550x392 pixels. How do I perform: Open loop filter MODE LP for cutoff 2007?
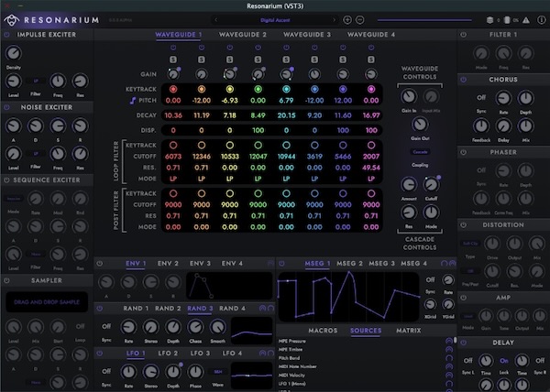pyautogui.click(x=371, y=179)
